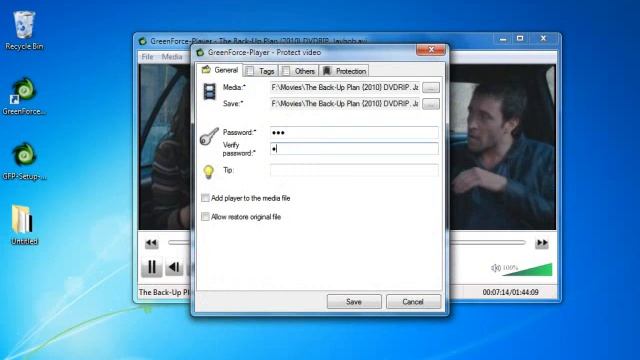Click the playback time 00:07:14/01:44:09
The height and width of the screenshot is (360, 640).
point(510,292)
